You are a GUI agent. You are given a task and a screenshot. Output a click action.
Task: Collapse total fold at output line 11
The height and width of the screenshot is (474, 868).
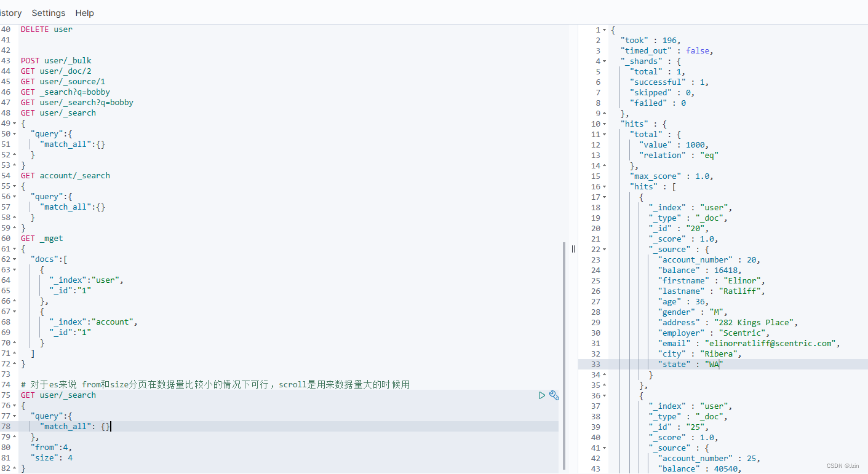(604, 135)
